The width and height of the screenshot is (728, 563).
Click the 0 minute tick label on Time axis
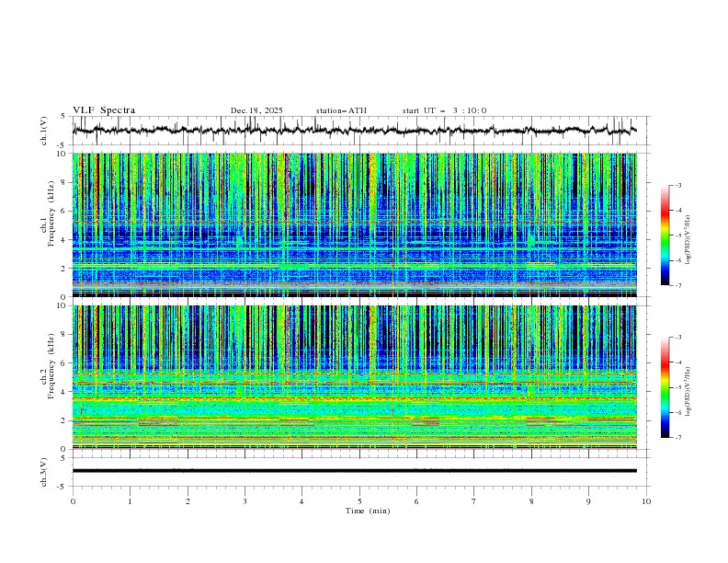click(x=73, y=501)
